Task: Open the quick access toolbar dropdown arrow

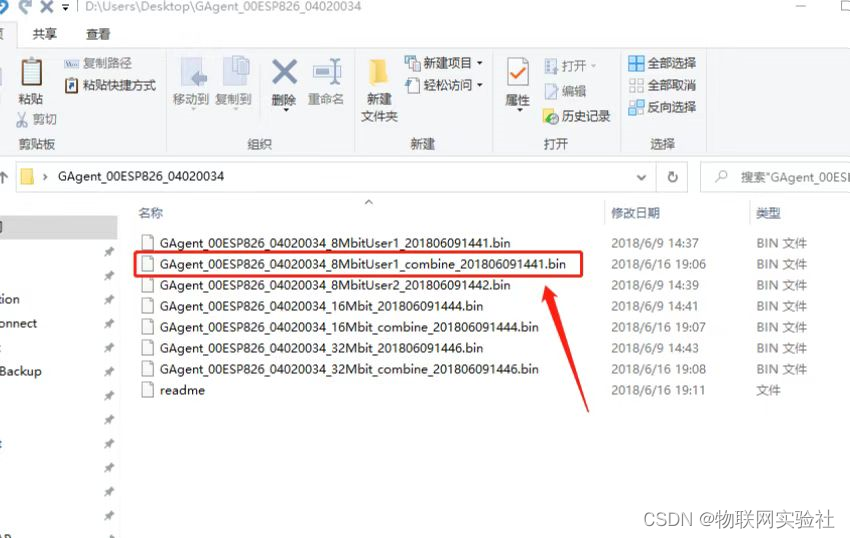Action: 66,8
